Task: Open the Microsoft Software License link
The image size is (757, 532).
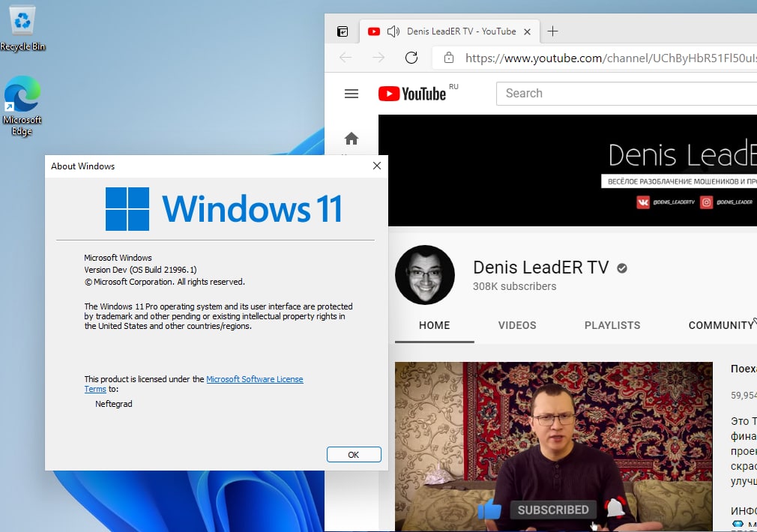Action: click(x=254, y=379)
